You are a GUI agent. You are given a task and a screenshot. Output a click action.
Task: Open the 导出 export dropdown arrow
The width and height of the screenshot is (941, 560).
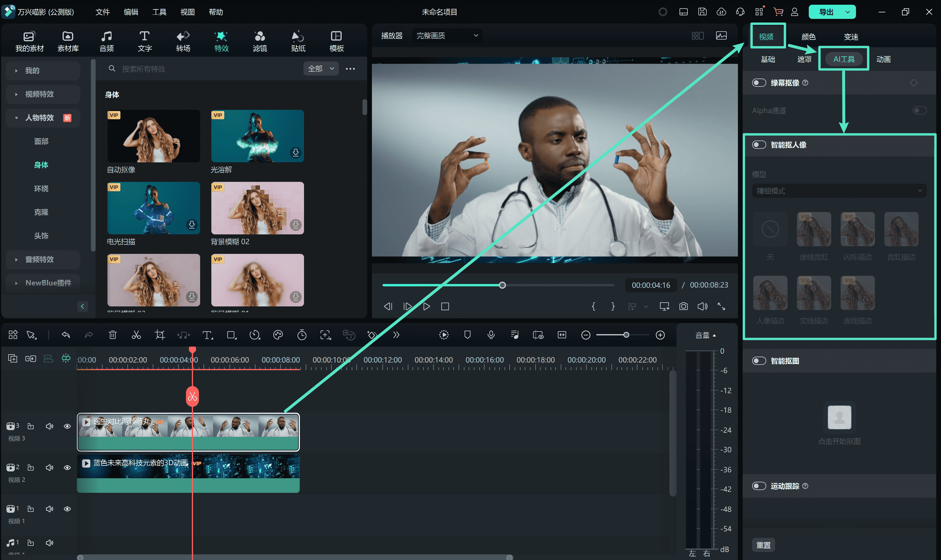[x=847, y=12]
